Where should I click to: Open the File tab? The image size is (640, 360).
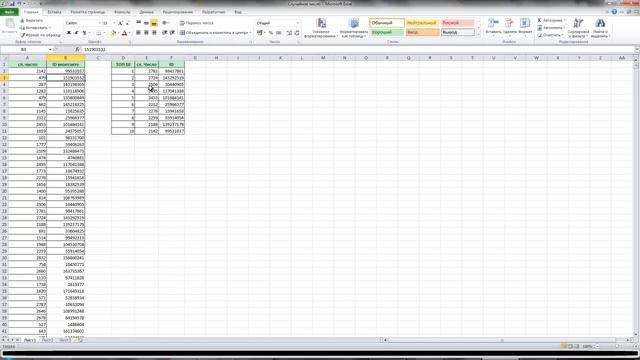pyautogui.click(x=9, y=12)
